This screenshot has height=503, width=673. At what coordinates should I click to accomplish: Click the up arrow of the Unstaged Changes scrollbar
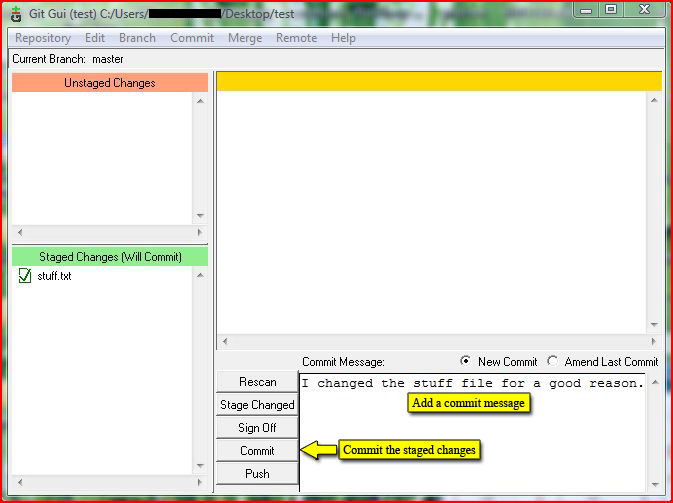coord(200,101)
